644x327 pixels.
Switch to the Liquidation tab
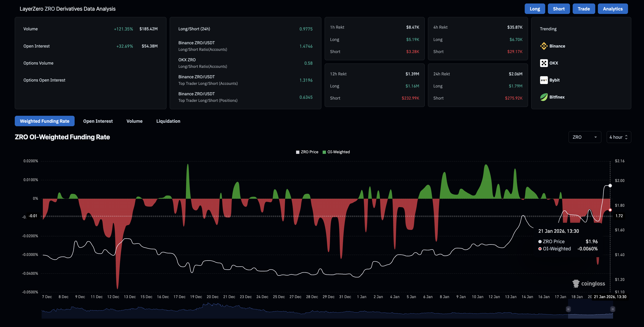pyautogui.click(x=168, y=121)
